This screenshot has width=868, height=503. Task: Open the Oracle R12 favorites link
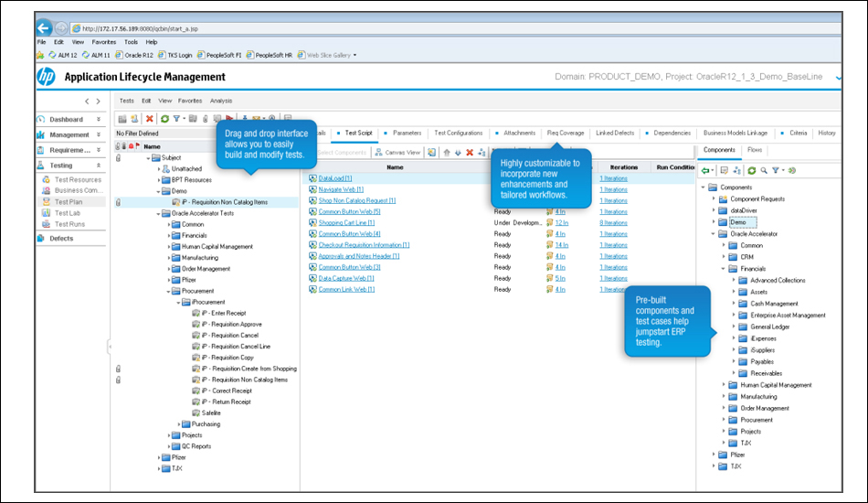click(x=134, y=56)
